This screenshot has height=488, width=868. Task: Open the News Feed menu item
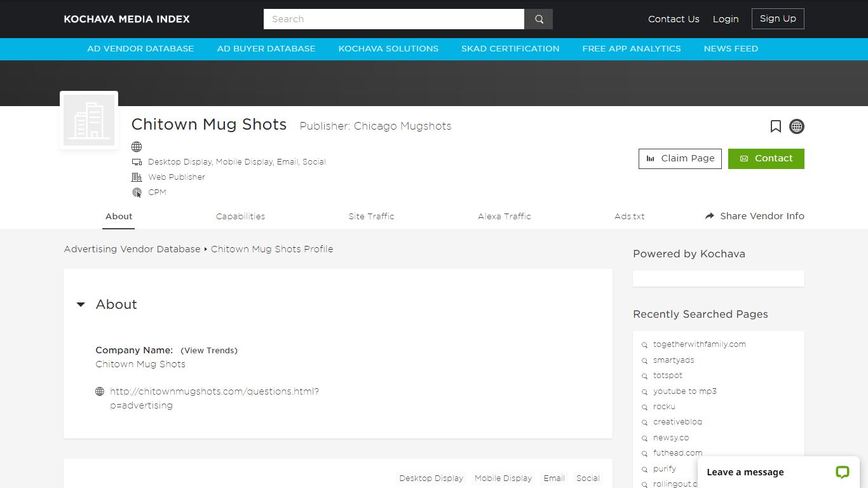(731, 48)
